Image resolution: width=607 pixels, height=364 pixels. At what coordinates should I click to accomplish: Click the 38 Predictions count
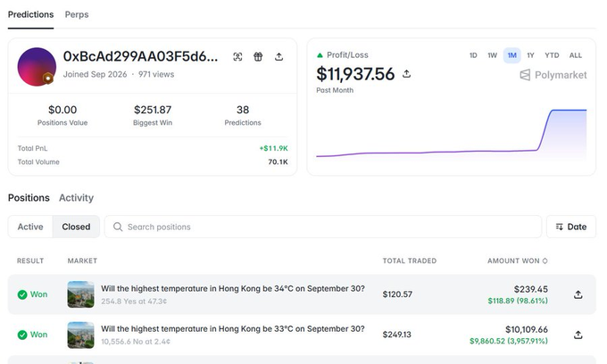click(243, 110)
